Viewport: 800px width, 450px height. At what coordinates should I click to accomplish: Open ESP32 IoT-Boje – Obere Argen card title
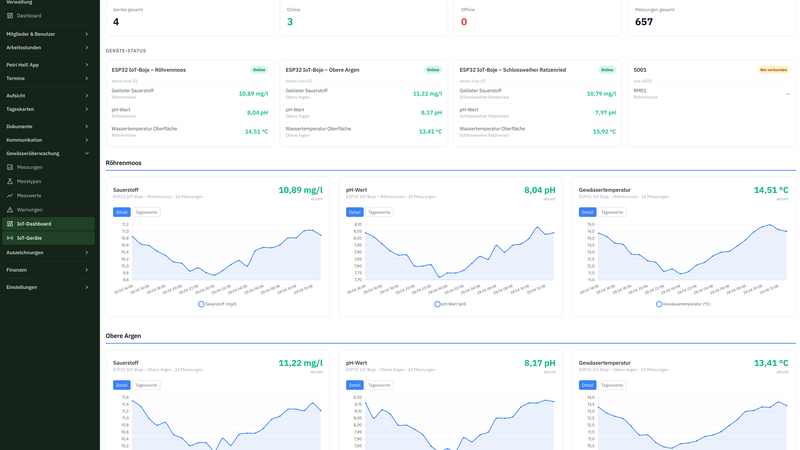pos(322,70)
